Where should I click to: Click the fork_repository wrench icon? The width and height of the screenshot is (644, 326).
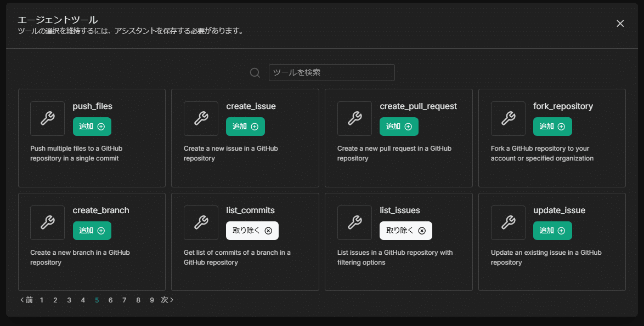[x=508, y=118]
